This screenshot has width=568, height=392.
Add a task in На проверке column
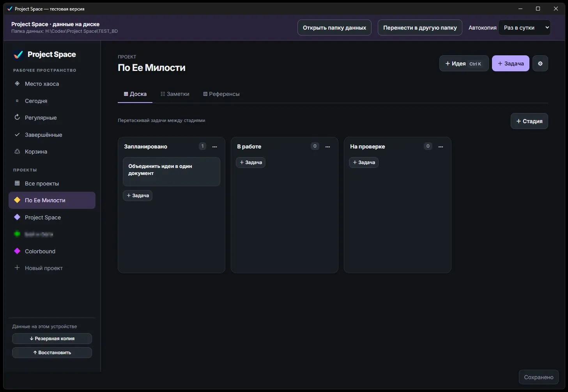coord(364,162)
